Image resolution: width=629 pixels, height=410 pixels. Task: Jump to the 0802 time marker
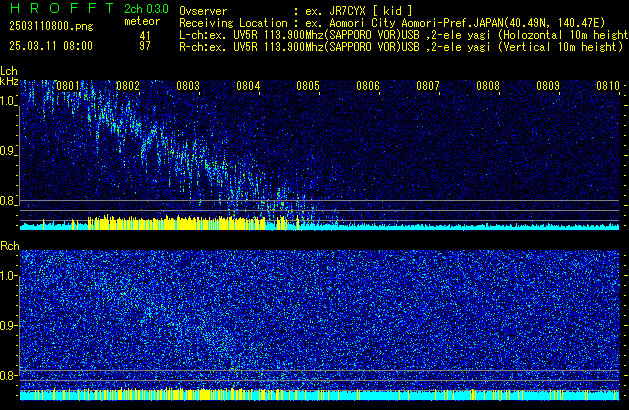point(128,86)
